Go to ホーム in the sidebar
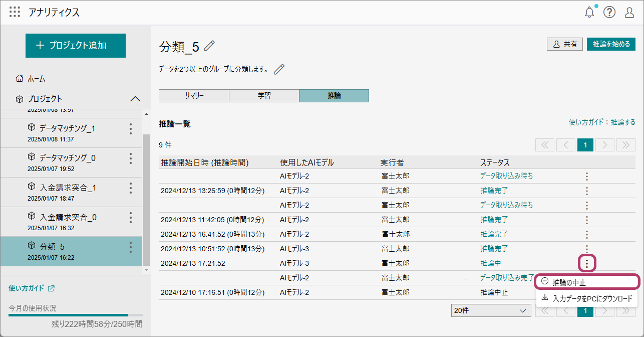This screenshot has height=337, width=644. (31, 79)
